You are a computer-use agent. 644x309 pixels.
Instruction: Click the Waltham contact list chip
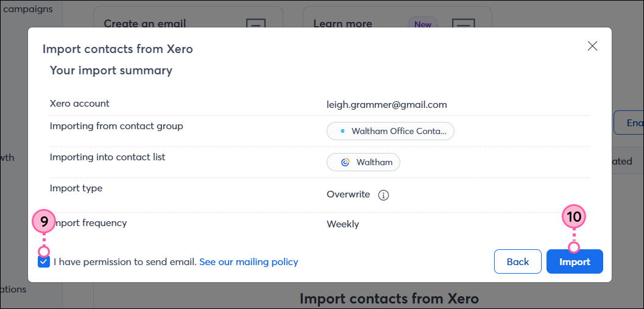pos(364,162)
